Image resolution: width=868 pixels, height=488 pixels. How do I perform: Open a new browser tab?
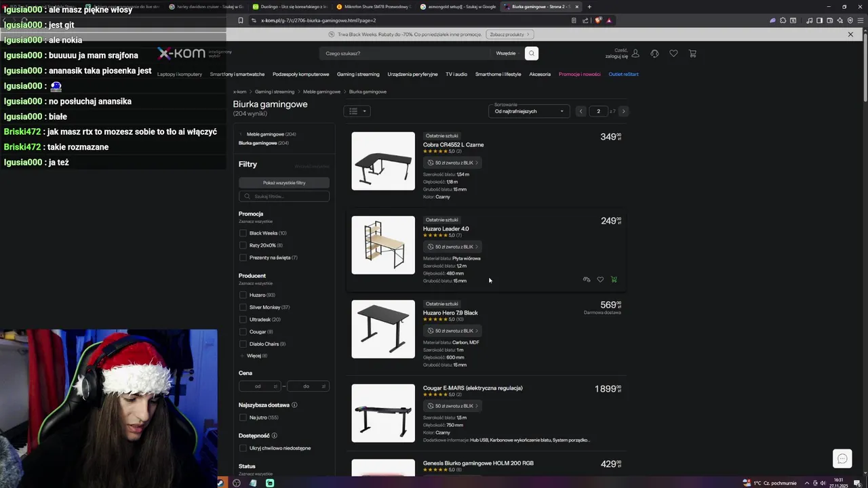(589, 6)
